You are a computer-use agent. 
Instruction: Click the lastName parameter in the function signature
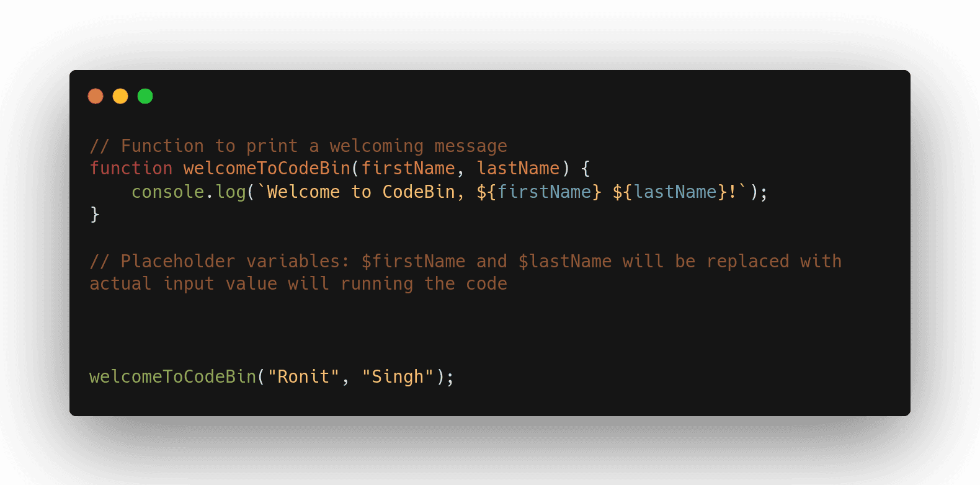click(x=518, y=169)
